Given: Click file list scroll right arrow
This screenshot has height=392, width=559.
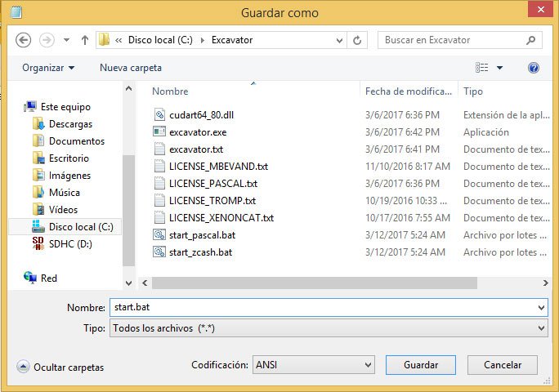Looking at the screenshot, I should pyautogui.click(x=545, y=283).
